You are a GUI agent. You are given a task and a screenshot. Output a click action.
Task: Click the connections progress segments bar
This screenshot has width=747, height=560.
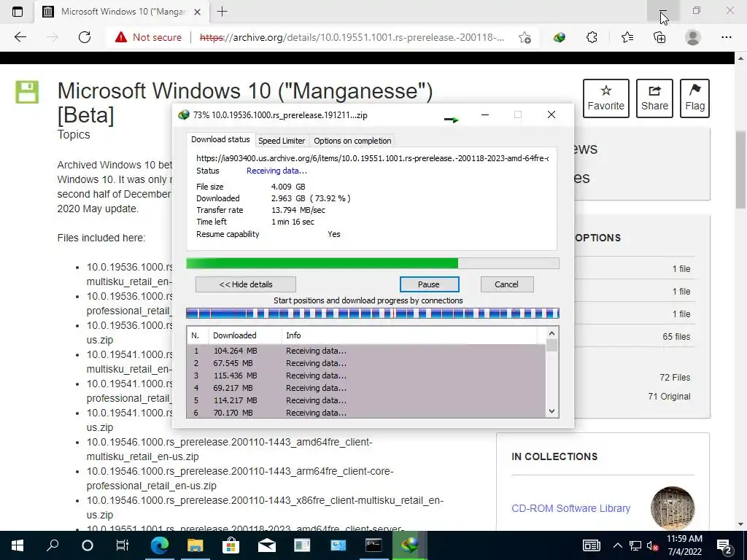(x=373, y=314)
